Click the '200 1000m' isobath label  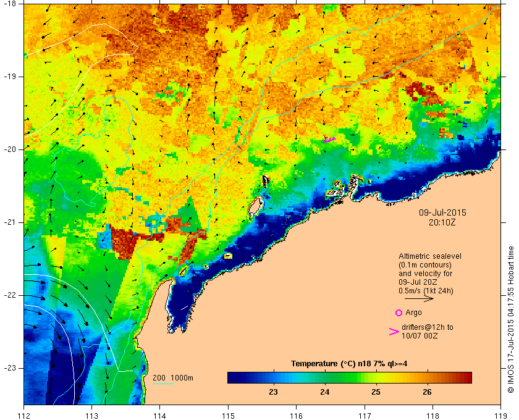click(x=173, y=378)
